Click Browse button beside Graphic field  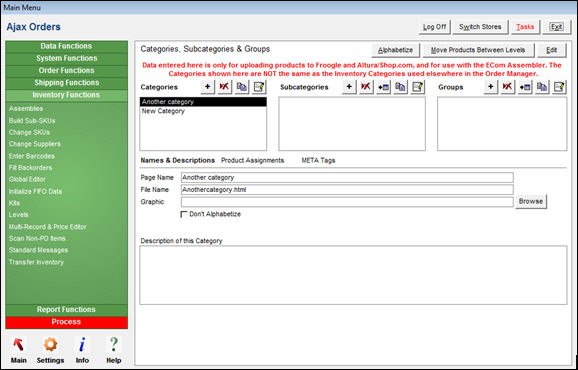tap(531, 202)
